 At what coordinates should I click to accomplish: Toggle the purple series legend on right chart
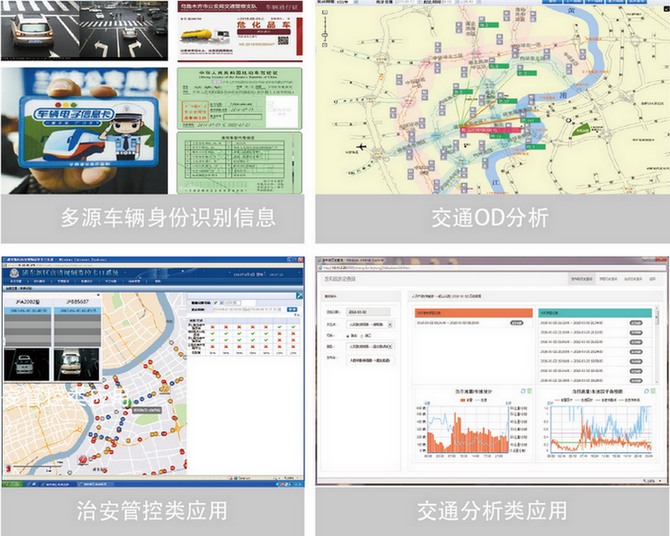pos(606,400)
